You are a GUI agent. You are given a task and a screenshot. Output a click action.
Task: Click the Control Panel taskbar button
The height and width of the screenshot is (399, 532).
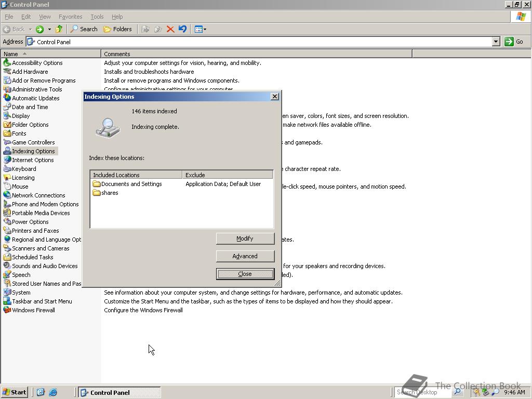tap(119, 392)
